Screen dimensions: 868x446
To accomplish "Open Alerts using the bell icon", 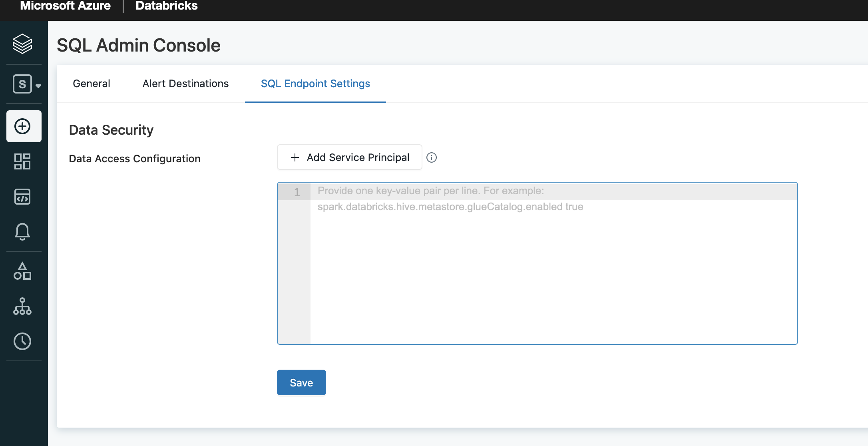I will coord(22,232).
